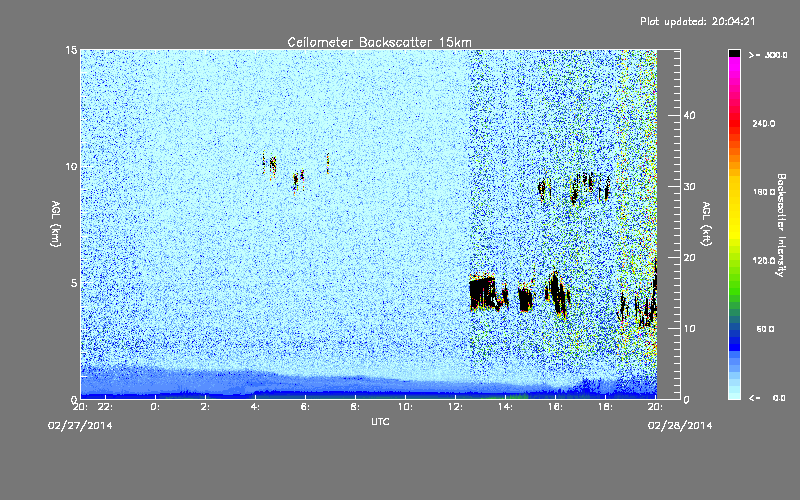Click the black cloud patch near 16:00 UTC at 4.5 km
The image size is (800, 500).
[557, 293]
